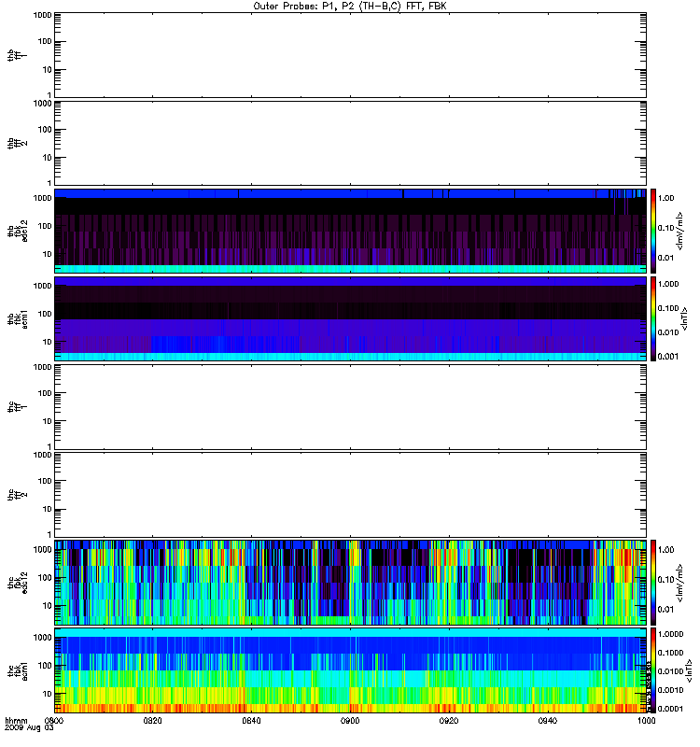Click the 0800 time axis label

(x=53, y=720)
